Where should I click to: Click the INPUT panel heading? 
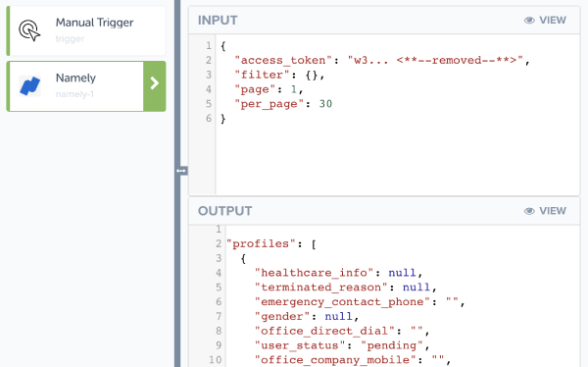point(218,21)
